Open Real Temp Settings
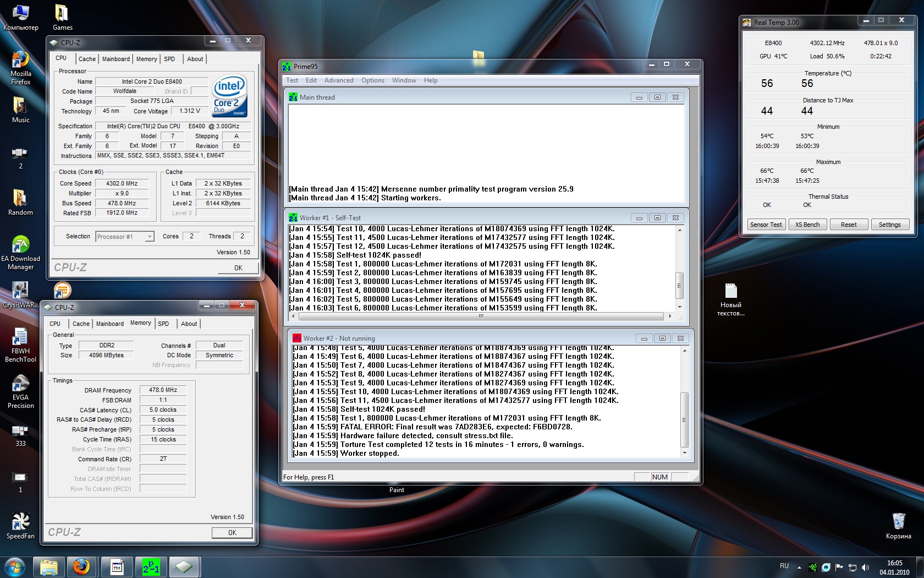Image resolution: width=924 pixels, height=578 pixels. click(890, 225)
